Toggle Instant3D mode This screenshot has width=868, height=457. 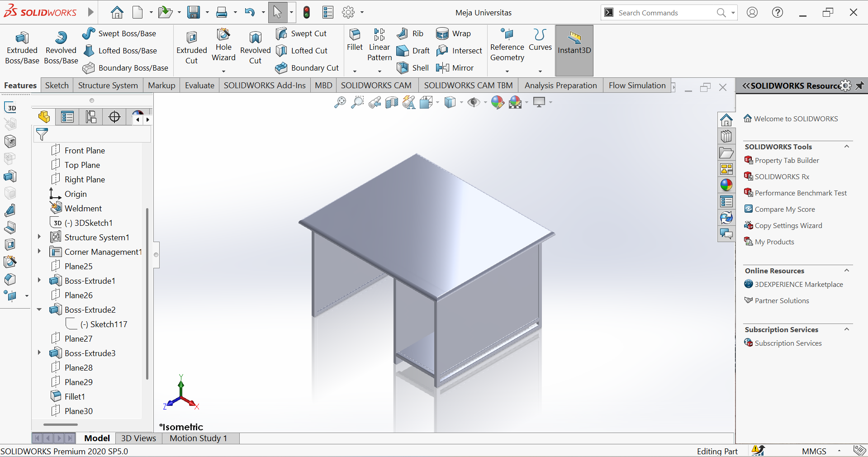click(574, 50)
